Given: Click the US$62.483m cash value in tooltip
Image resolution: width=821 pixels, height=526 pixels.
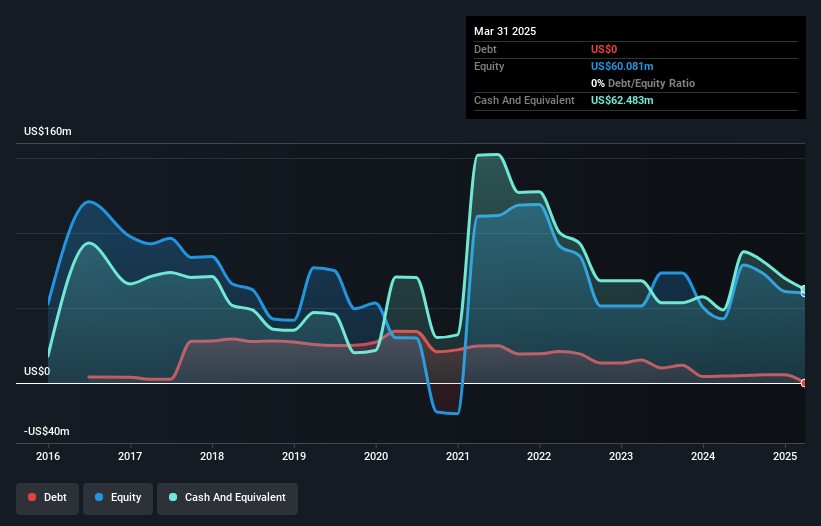Looking at the screenshot, I should [x=624, y=100].
